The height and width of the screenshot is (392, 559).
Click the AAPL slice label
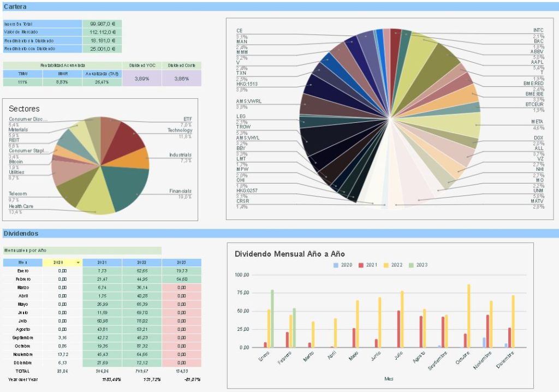pyautogui.click(x=538, y=62)
